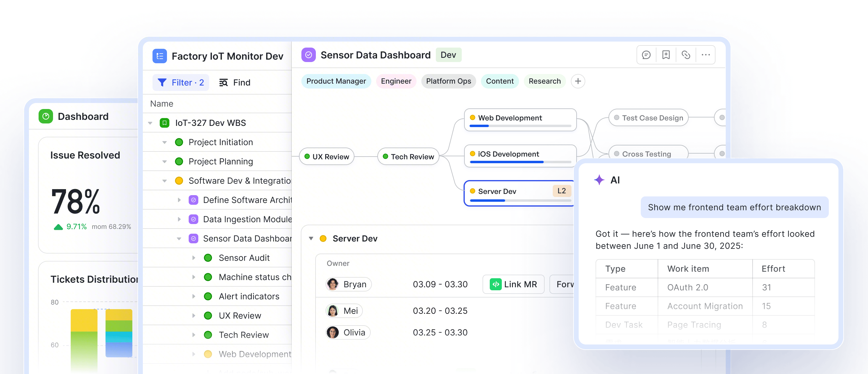This screenshot has width=868, height=374.
Task: Click Bryan's date range 03.09 - 03.30
Action: (440, 284)
